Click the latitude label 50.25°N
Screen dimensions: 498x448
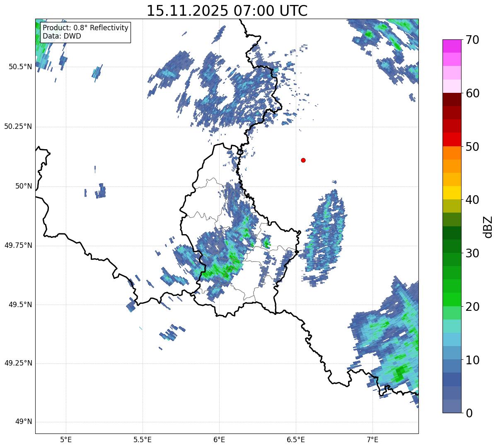click(x=18, y=126)
